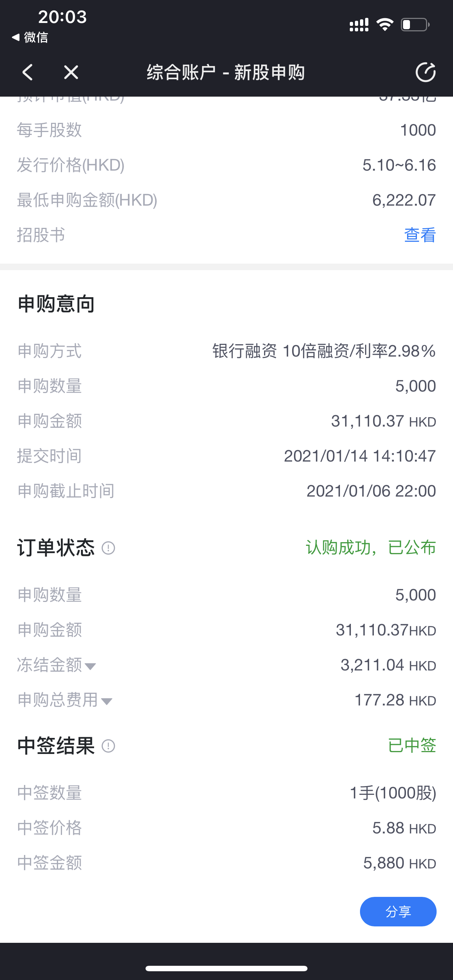The image size is (453, 980).
Task: Tap the 申购意向 section heading
Action: 56,304
